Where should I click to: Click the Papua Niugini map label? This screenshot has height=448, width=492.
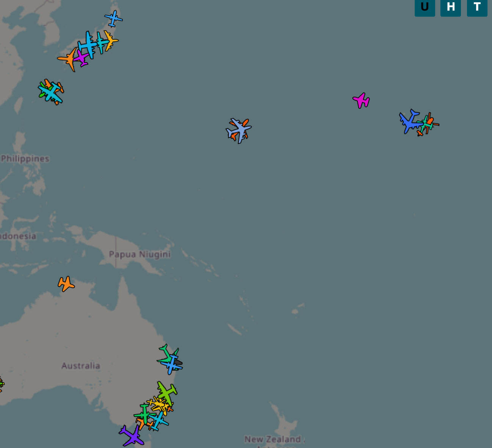pyautogui.click(x=140, y=254)
